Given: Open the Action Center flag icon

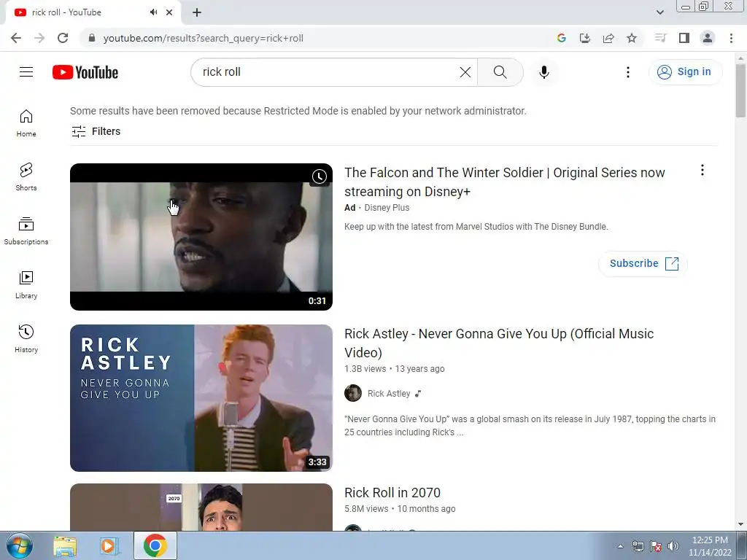Looking at the screenshot, I should 656,546.
